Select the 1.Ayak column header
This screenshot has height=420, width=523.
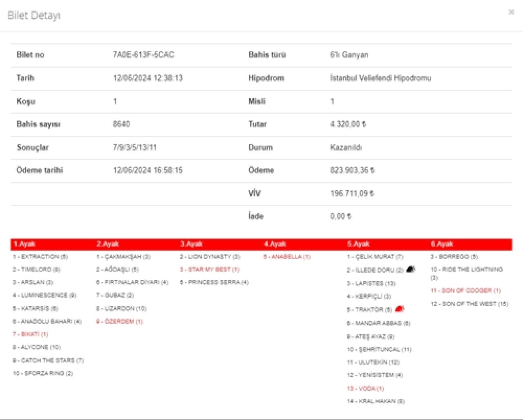click(25, 244)
